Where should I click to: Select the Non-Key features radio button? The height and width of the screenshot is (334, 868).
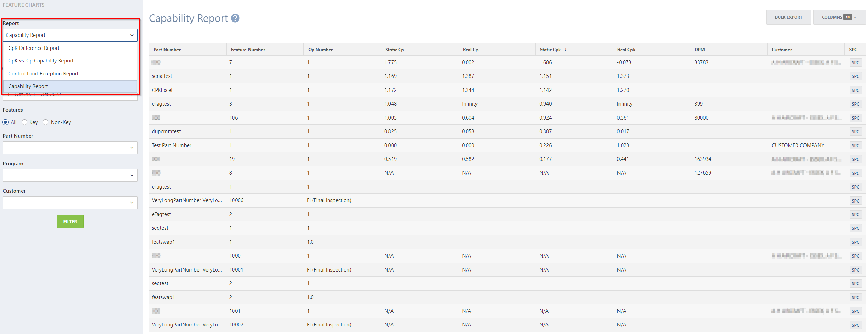coord(46,122)
